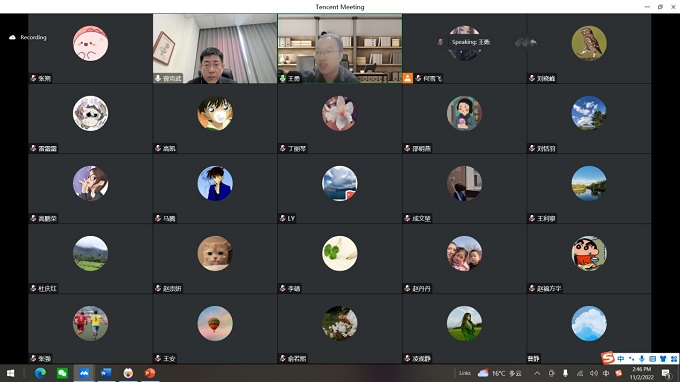Select the cat avatar participant tile

click(x=215, y=258)
